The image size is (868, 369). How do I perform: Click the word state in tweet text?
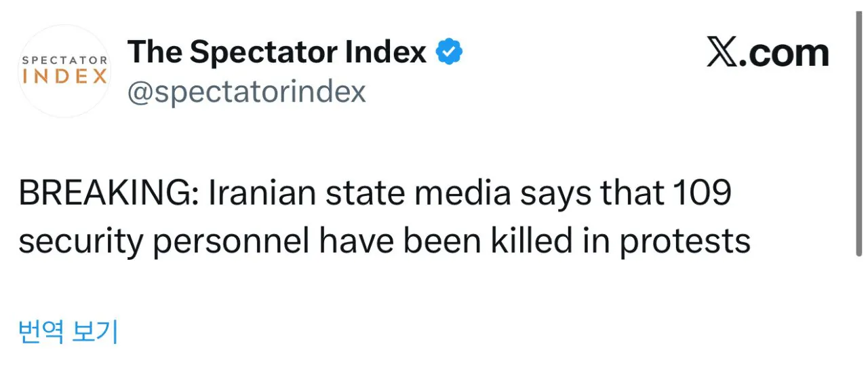click(x=363, y=195)
